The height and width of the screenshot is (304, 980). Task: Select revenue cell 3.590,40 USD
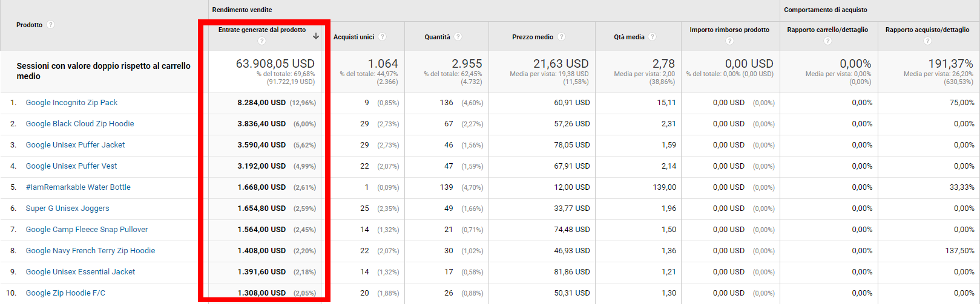(261, 145)
